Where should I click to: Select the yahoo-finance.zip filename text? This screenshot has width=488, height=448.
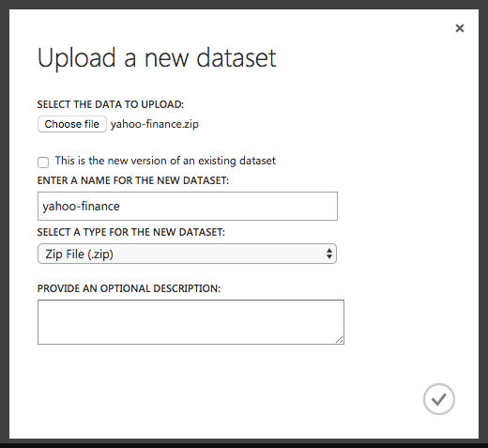pyautogui.click(x=155, y=124)
